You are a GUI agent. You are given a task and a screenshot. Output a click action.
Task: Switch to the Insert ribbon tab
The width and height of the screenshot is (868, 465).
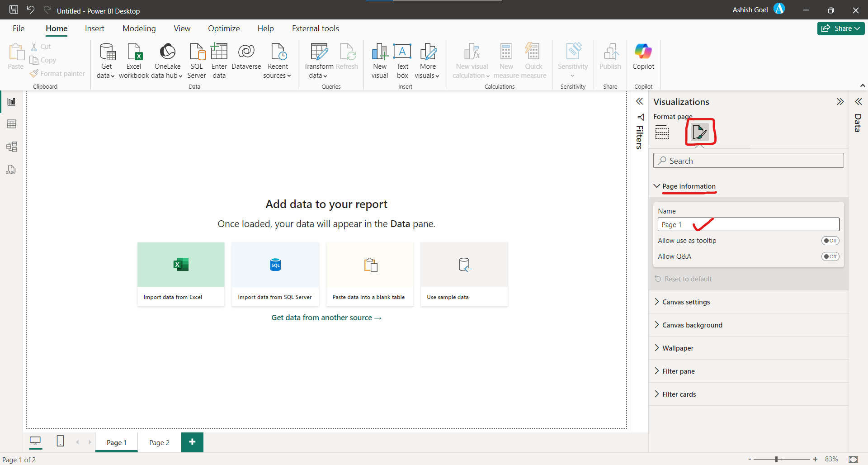tap(94, 28)
